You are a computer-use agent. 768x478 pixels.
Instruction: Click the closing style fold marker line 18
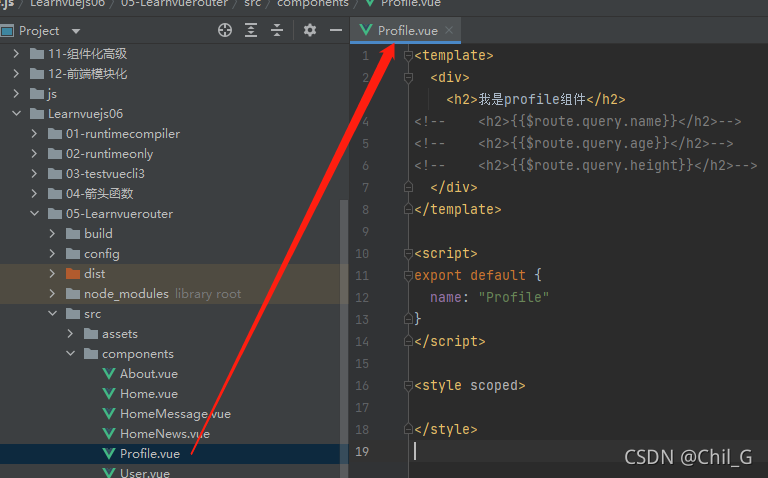pos(408,430)
